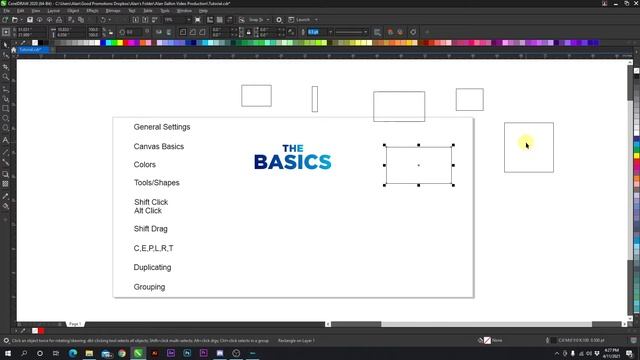This screenshot has width=640, height=360.
Task: Click the horizontal scrollbar thumb
Action: 486,324
